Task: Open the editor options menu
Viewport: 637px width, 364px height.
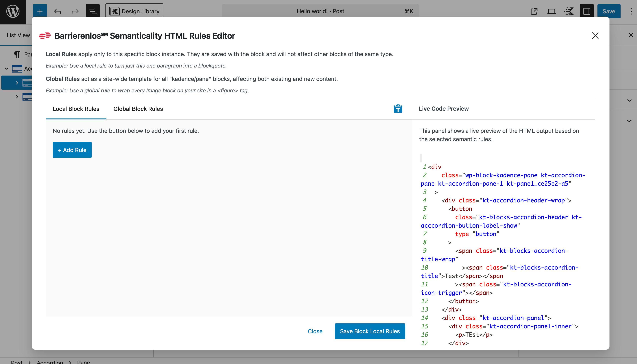Action: pyautogui.click(x=631, y=11)
